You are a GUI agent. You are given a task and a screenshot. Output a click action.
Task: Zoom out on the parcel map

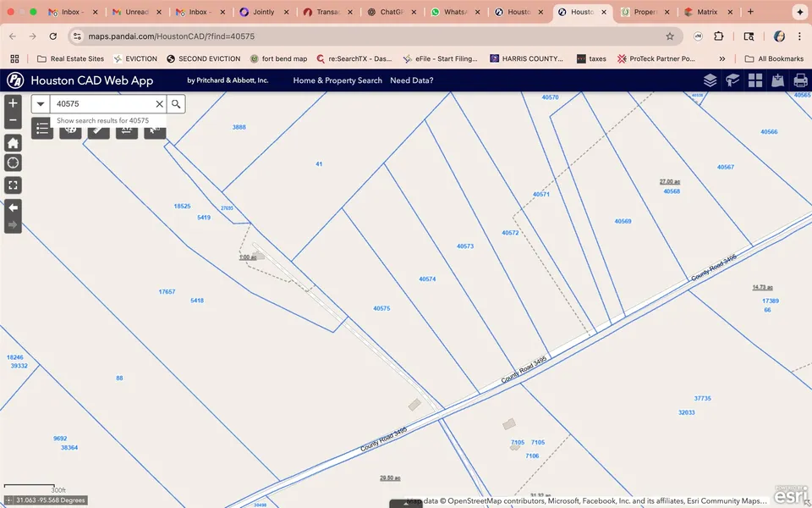tap(13, 121)
